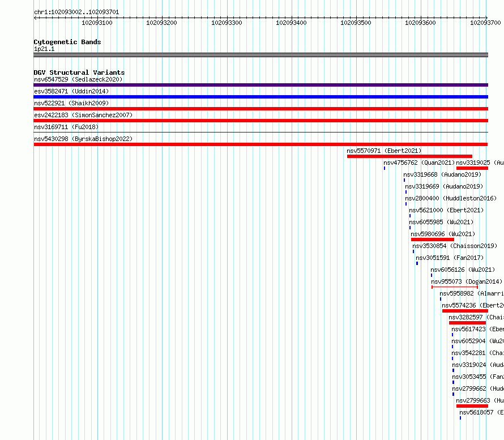Click ruler position 102093100
The width and height of the screenshot is (504, 440).
97,23
